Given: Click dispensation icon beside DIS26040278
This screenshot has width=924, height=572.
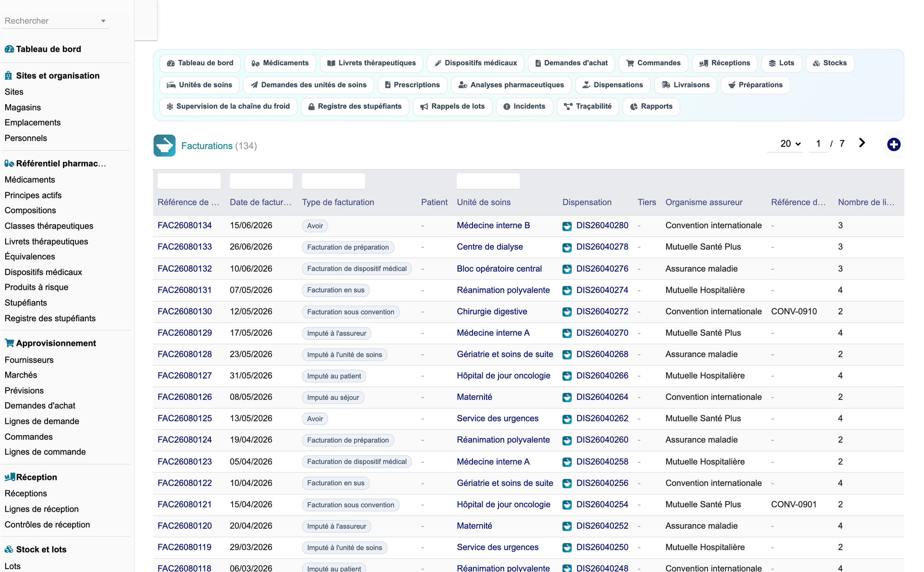Looking at the screenshot, I should tap(567, 248).
